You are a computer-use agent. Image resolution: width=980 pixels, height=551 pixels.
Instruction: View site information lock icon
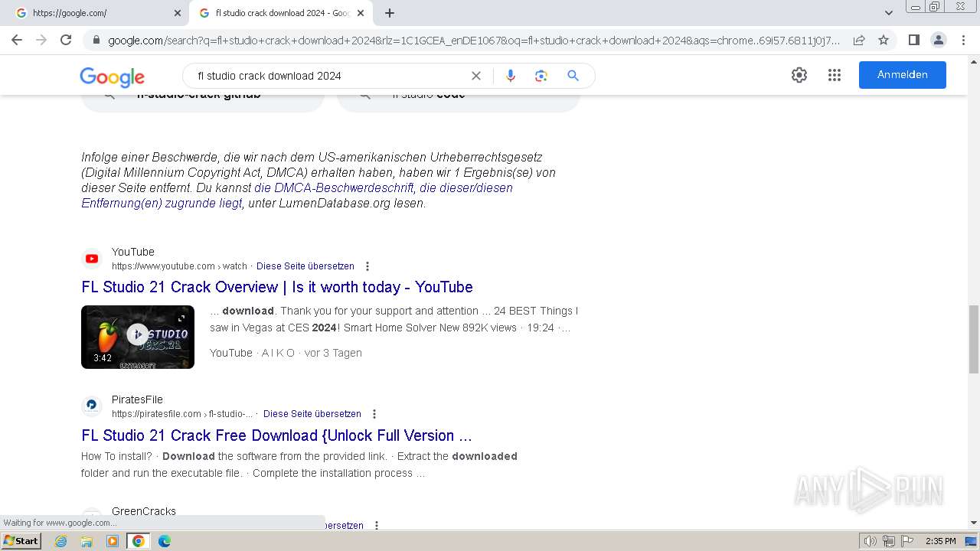(x=96, y=40)
